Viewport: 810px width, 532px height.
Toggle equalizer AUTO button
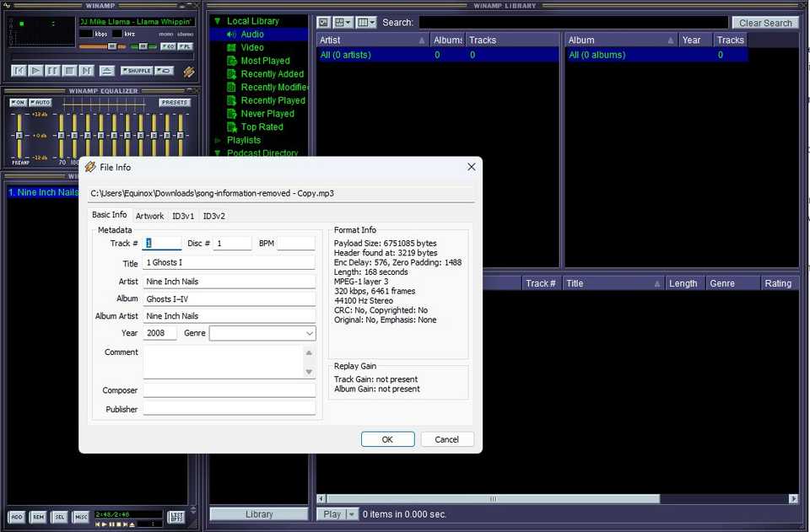[x=40, y=102]
